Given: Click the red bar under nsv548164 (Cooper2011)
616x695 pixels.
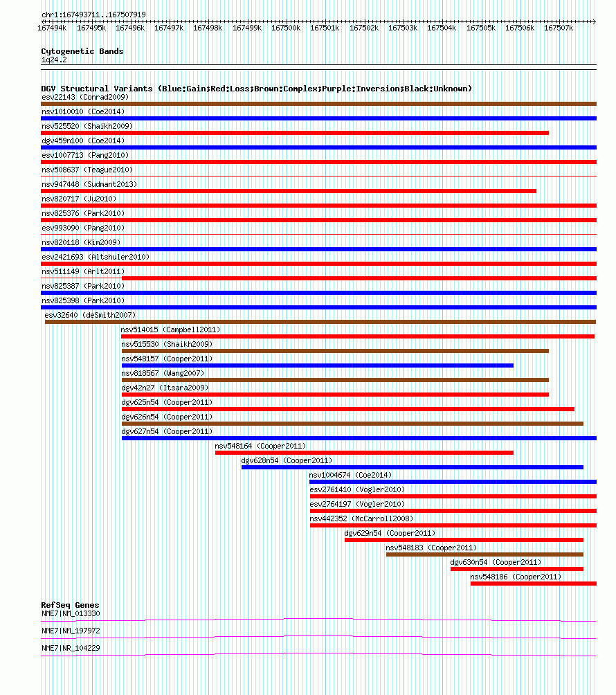Looking at the screenshot, I should (x=364, y=453).
